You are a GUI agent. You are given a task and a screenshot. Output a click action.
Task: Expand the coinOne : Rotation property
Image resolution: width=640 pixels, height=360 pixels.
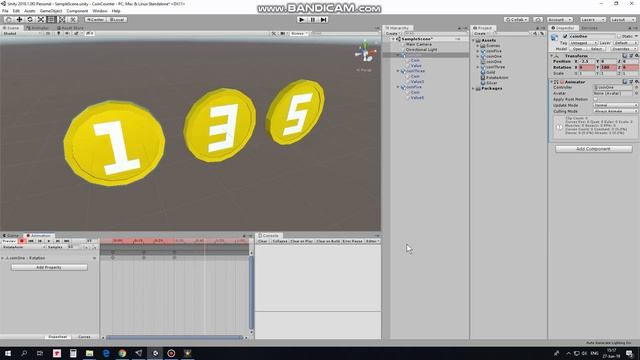coord(3,258)
